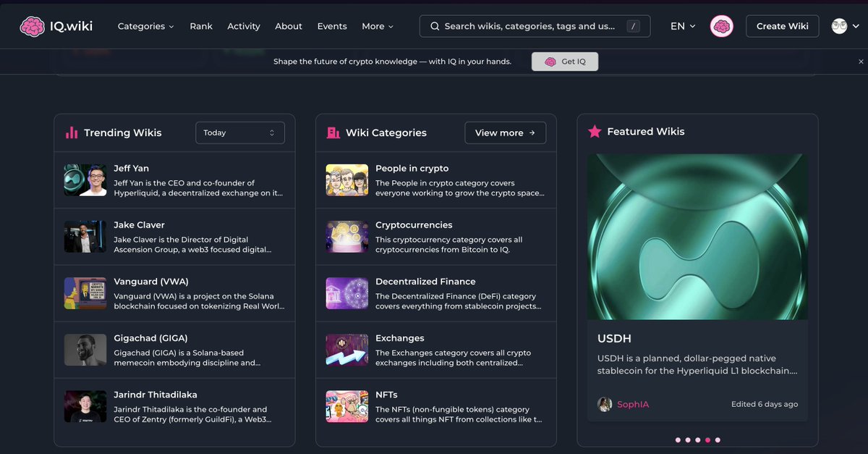Open Jake Claver wiki thumbnail
Image resolution: width=868 pixels, height=454 pixels.
[85, 236]
